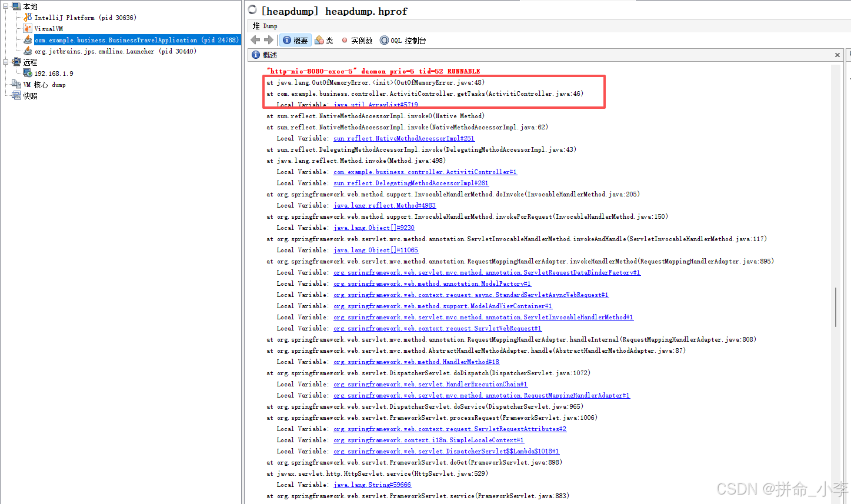Click the DispatcherServlet.doService stack line
851x504 pixels.
[425, 406]
